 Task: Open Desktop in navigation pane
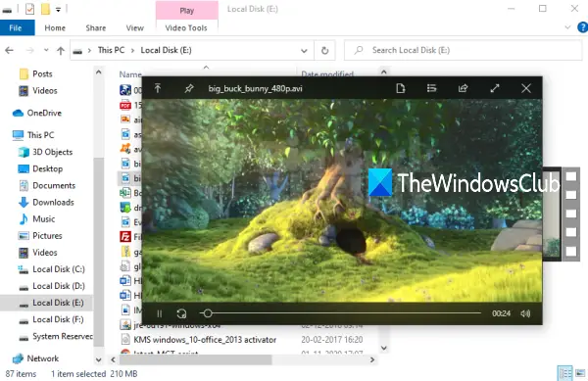coord(47,168)
